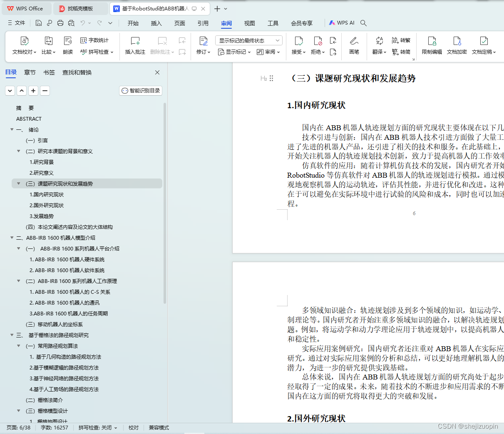Open the 书签 pane tab
This screenshot has width=504, height=434.
click(49, 72)
